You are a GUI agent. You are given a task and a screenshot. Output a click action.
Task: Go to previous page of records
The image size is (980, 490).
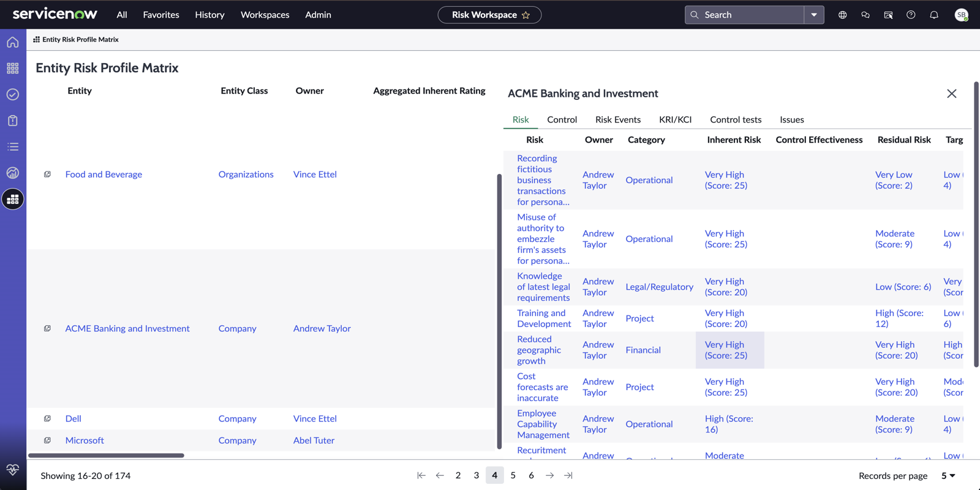coord(440,475)
